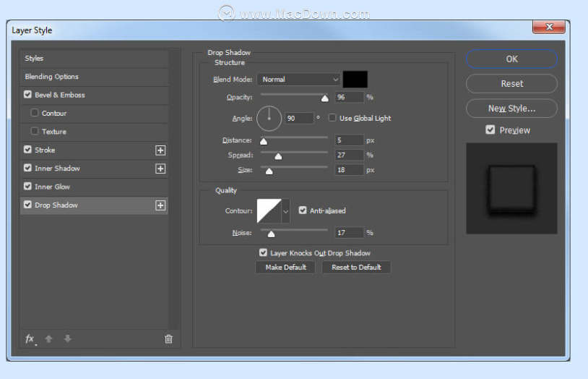The height and width of the screenshot is (379, 588).
Task: Enable the Texture checkbox
Action: [35, 131]
